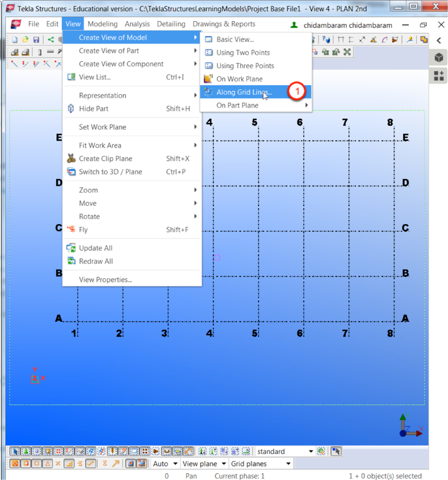
Task: Open the standard selection filter dropdown
Action: pyautogui.click(x=285, y=451)
